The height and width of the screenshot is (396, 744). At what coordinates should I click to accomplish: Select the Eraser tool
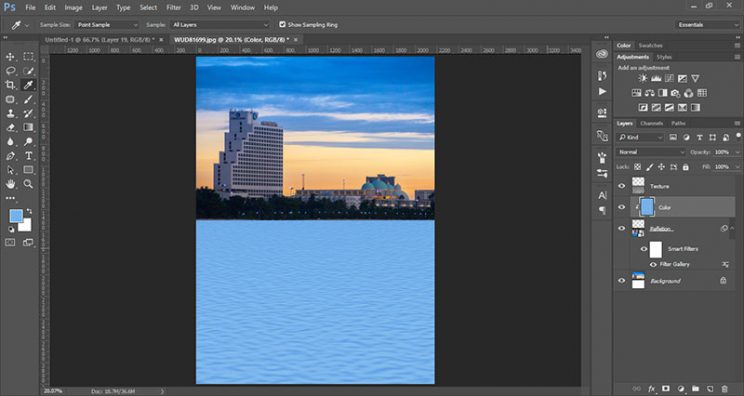(x=10, y=127)
